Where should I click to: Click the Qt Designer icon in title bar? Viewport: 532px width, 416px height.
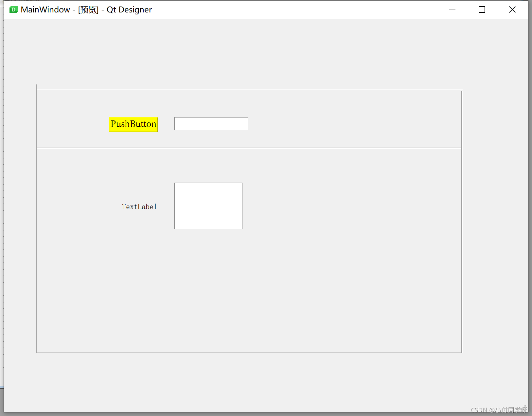coord(13,9)
